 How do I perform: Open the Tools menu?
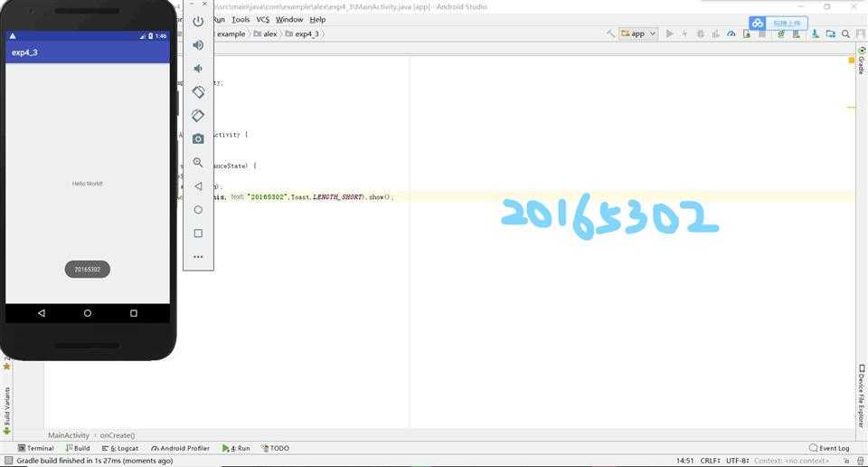(241, 19)
